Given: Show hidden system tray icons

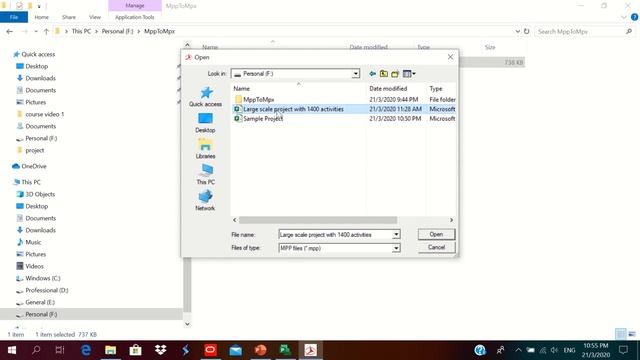Looking at the screenshot, I should (x=518, y=350).
